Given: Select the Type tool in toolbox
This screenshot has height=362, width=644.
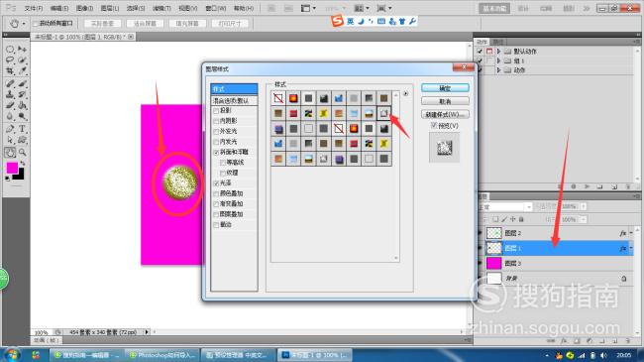Looking at the screenshot, I should click(22, 129).
